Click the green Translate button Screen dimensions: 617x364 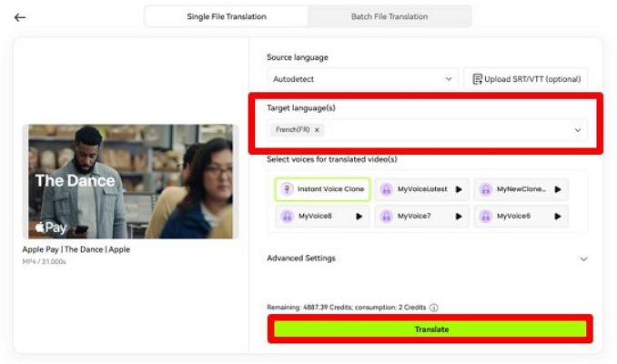pos(430,329)
